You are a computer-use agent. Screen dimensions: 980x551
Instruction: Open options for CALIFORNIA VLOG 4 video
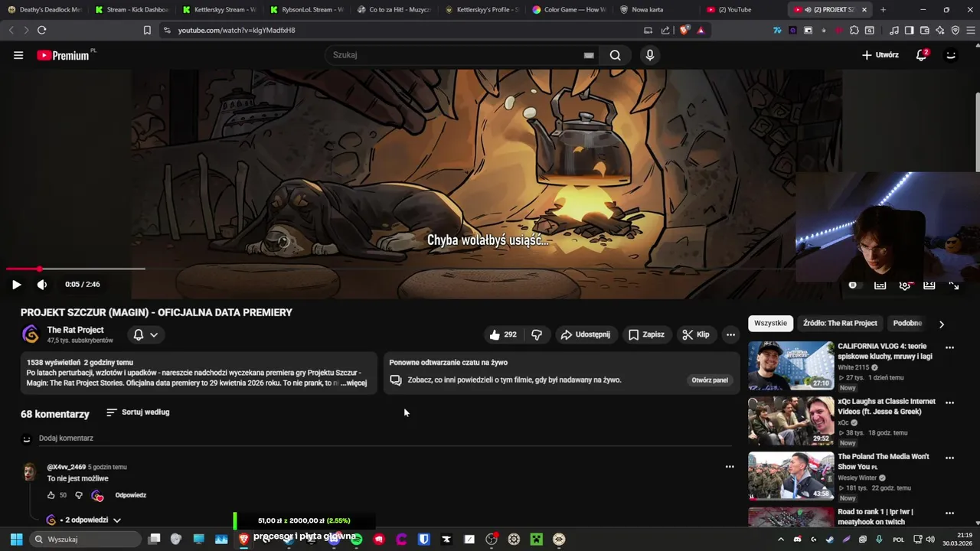(950, 347)
